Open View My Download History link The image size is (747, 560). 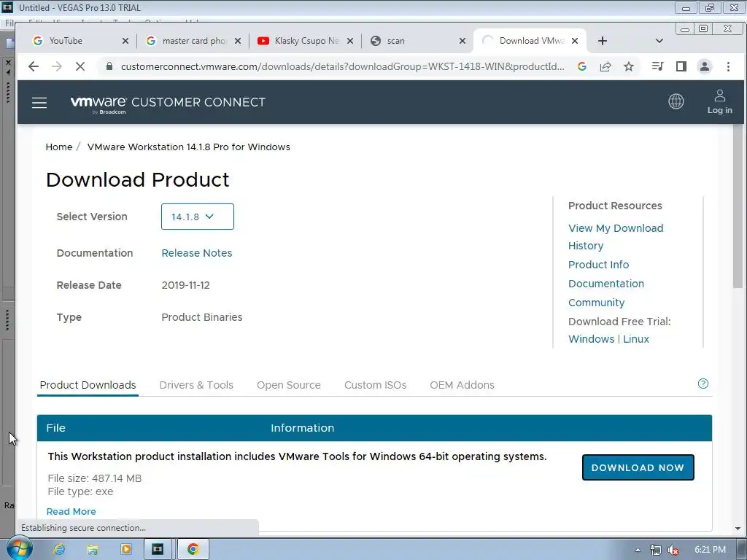tap(616, 237)
